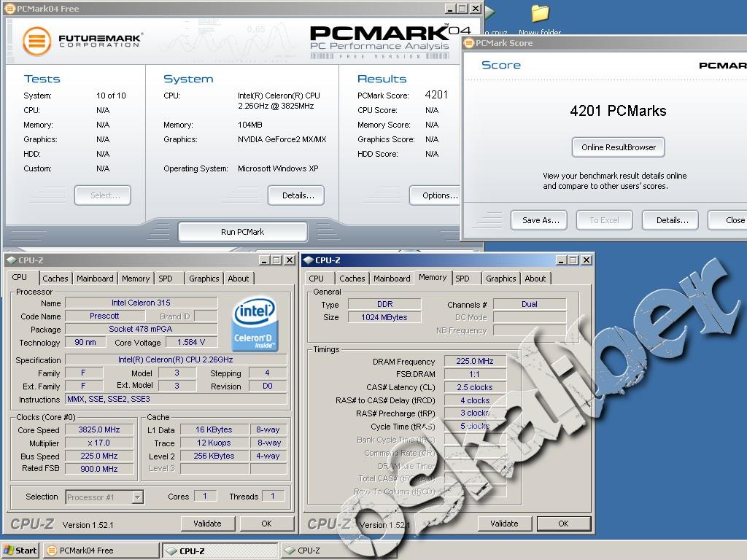The image size is (747, 560).
Task: Open About tab in right CPU-Z window
Action: point(535,279)
